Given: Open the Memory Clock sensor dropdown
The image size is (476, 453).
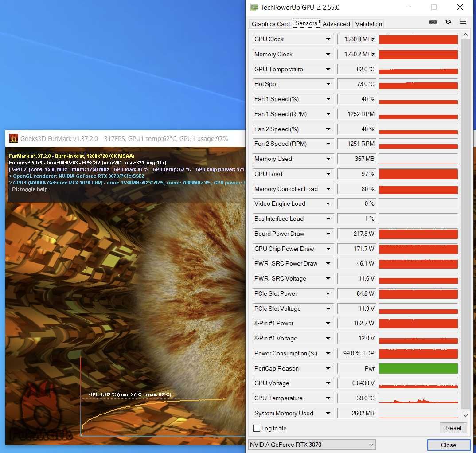Looking at the screenshot, I should pyautogui.click(x=328, y=55).
